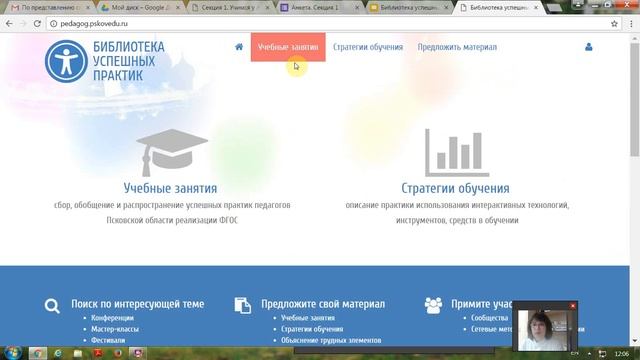This screenshot has width=640, height=360.
Task: Click the bar chart icon
Action: [x=457, y=153]
